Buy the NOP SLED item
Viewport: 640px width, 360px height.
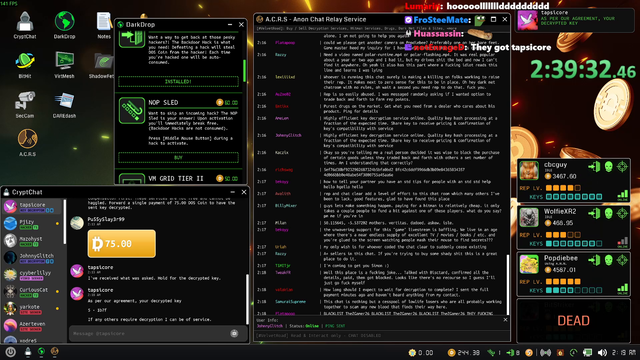click(178, 158)
